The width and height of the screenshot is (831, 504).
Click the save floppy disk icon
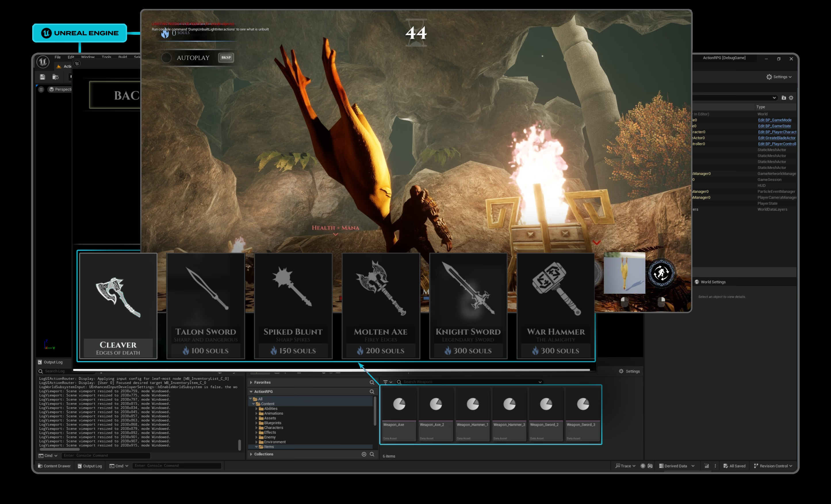(42, 77)
